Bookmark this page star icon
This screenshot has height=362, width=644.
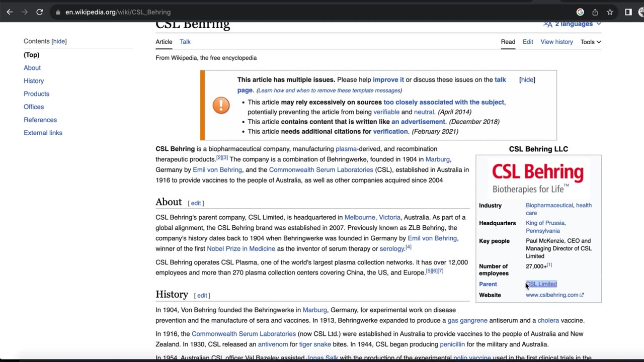click(x=610, y=12)
